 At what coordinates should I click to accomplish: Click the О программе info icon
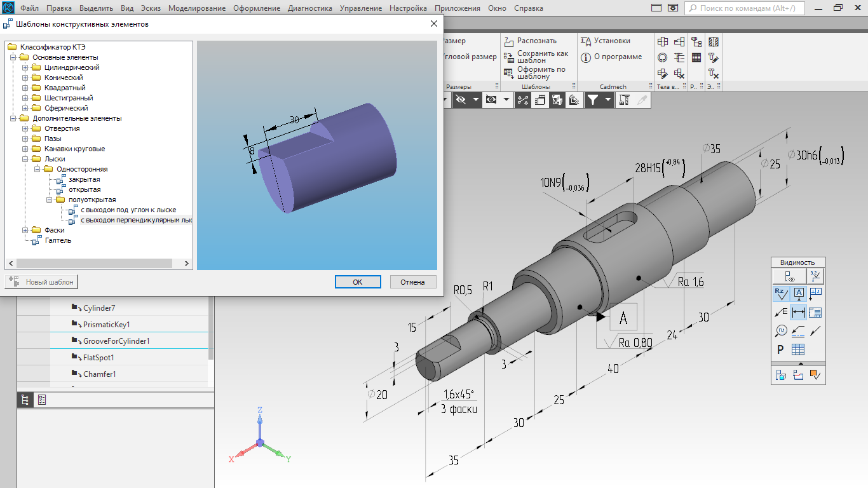(x=586, y=57)
